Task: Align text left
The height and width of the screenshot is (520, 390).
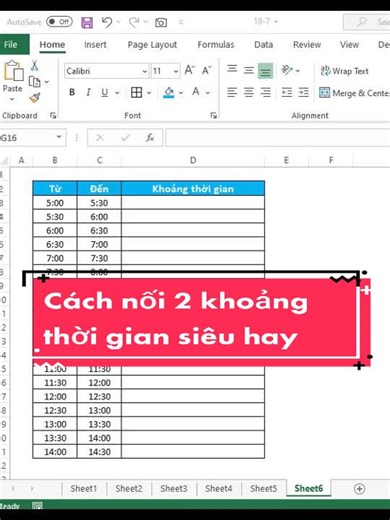Action: point(232,92)
